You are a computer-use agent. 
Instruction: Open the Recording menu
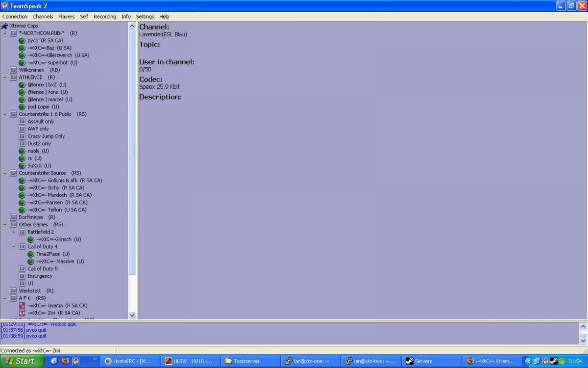pos(105,17)
